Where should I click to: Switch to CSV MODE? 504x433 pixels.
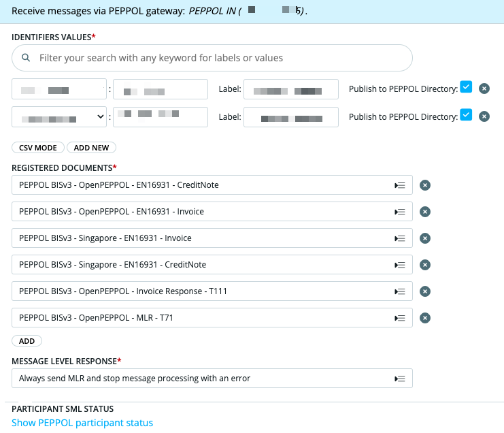click(x=38, y=148)
